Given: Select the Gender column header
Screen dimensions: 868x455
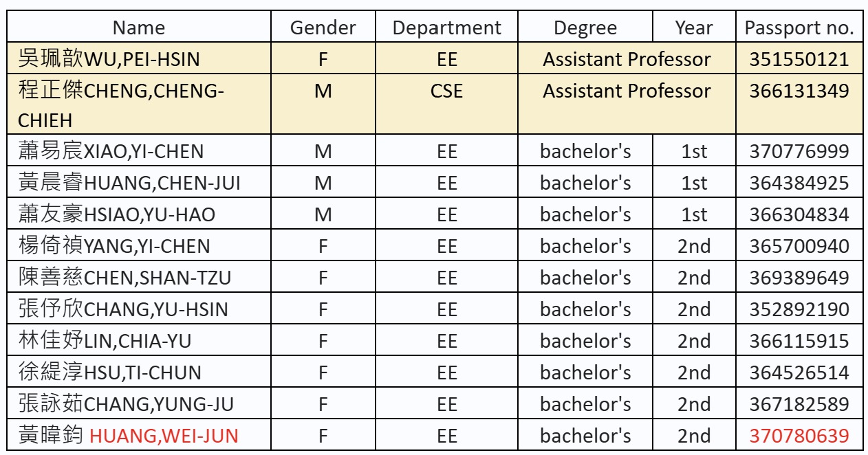Looking at the screenshot, I should (323, 27).
